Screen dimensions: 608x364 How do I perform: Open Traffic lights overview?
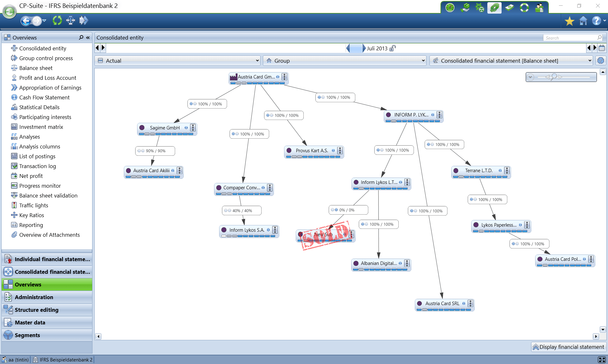(34, 205)
